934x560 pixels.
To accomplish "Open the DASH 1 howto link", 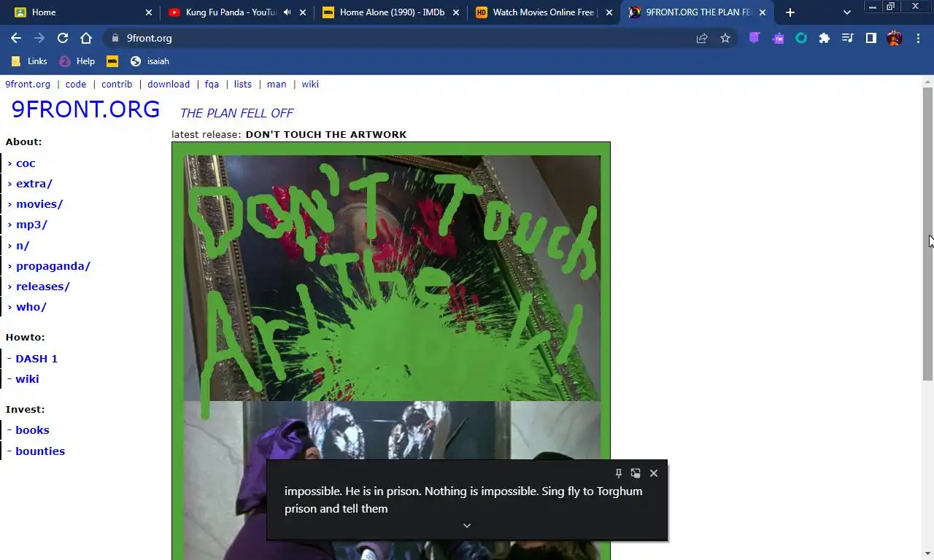I will pyautogui.click(x=36, y=359).
